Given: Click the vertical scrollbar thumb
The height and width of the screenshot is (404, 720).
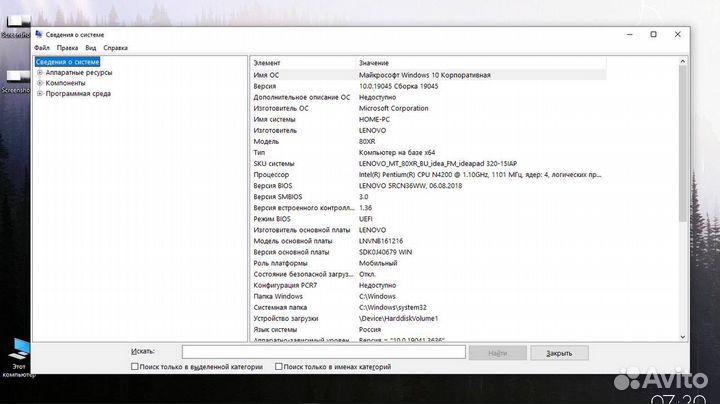Looking at the screenshot, I should coord(683,144).
